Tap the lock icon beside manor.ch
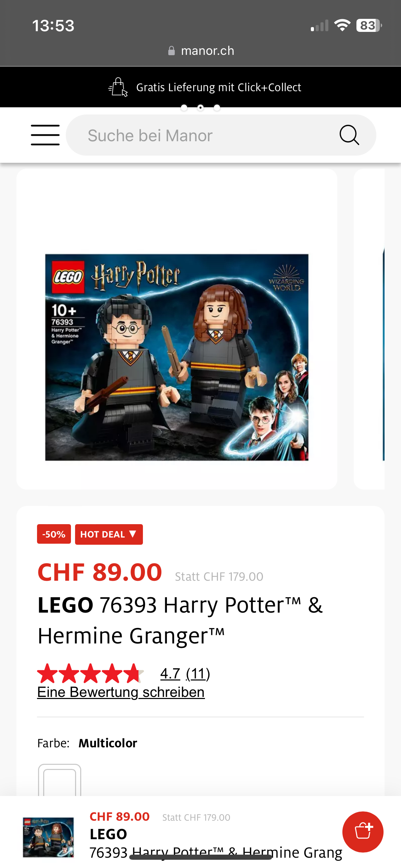 pos(171,51)
